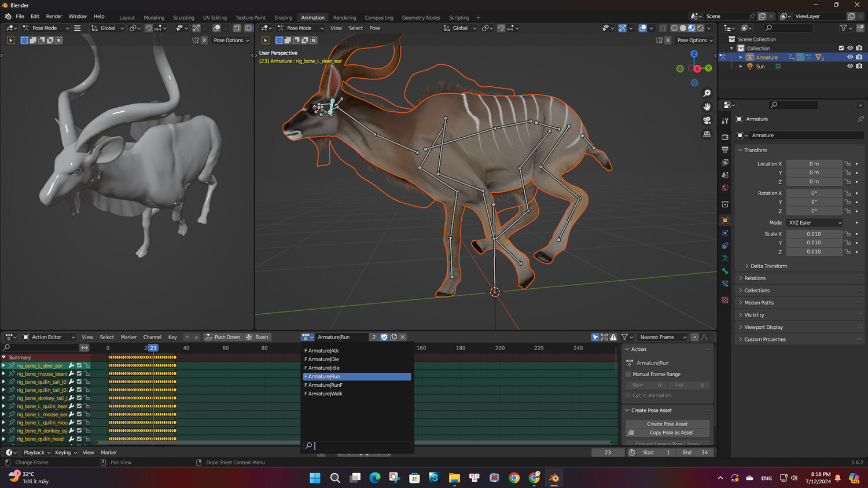Viewport: 868px width, 488px height.
Task: Click the Create Pose Asset button
Action: tap(667, 424)
